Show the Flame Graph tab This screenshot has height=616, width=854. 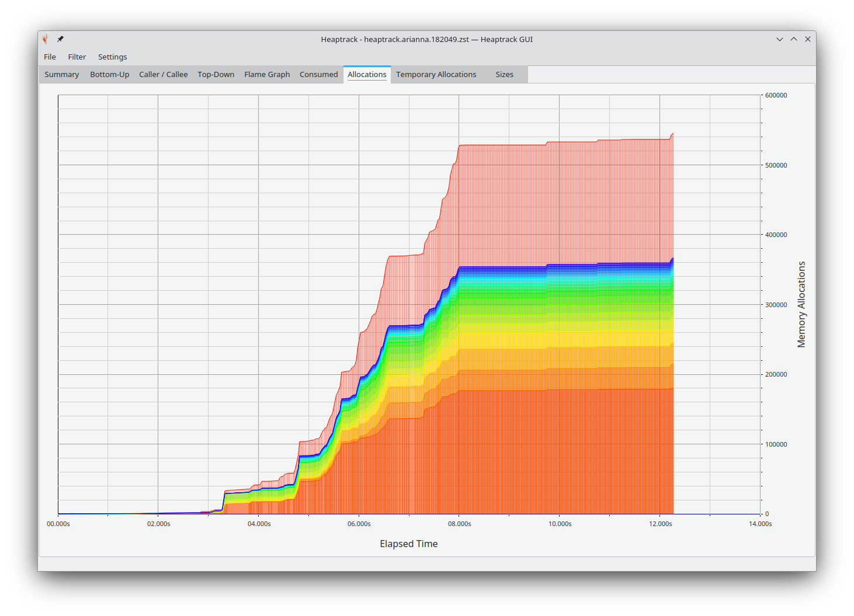pyautogui.click(x=267, y=74)
